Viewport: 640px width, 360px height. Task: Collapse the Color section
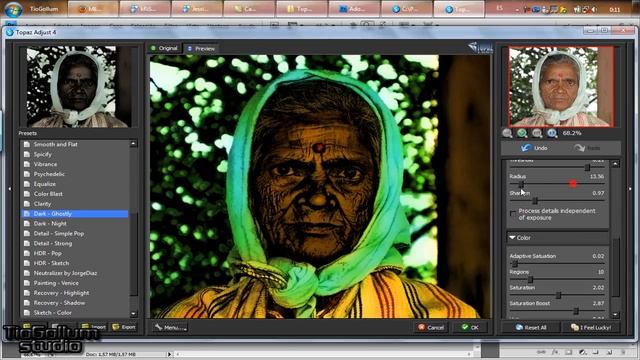(x=512, y=238)
